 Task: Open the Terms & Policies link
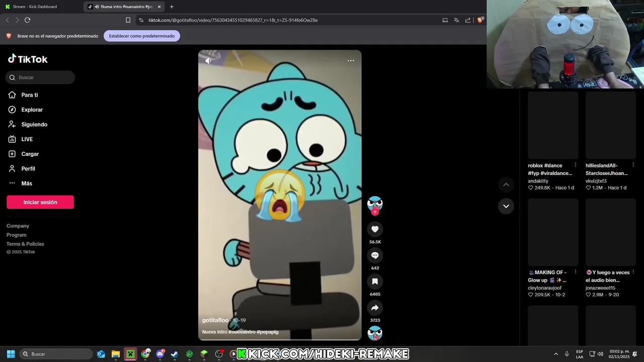[25, 244]
